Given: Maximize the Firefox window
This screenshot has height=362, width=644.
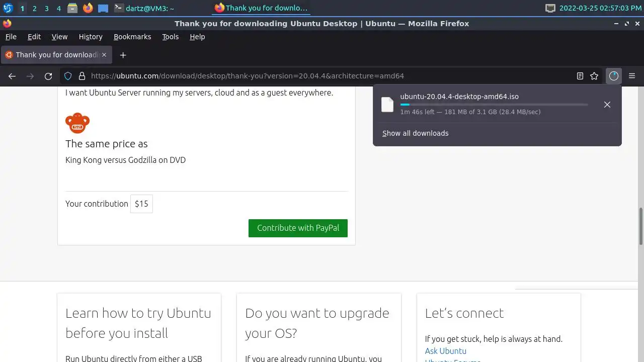Looking at the screenshot, I should point(627,24).
